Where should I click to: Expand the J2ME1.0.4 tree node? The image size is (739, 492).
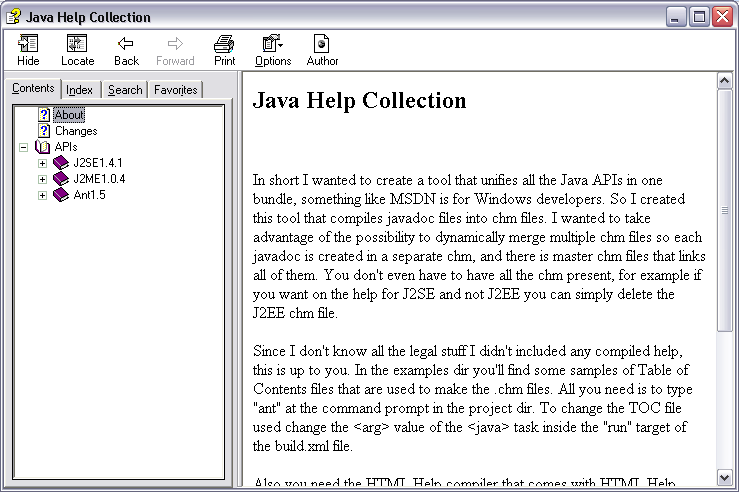[42, 179]
